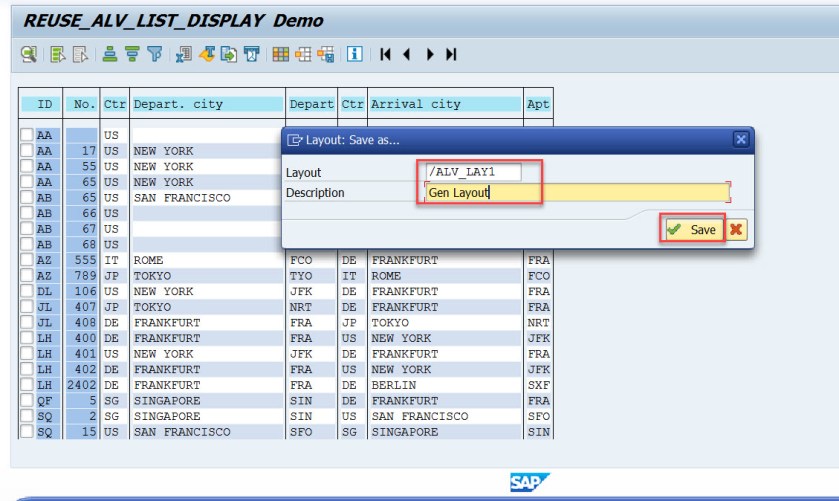Open the Details magnifier icon

click(x=29, y=54)
